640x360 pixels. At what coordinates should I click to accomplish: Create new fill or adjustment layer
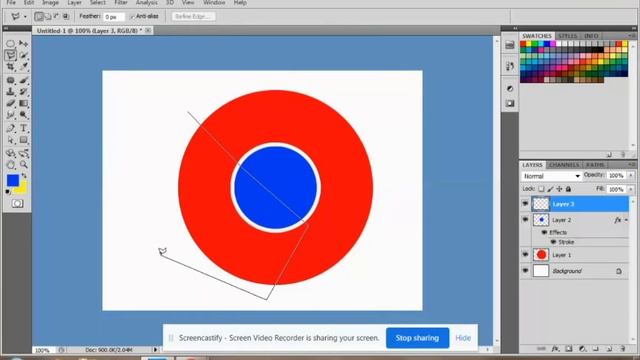coord(582,349)
